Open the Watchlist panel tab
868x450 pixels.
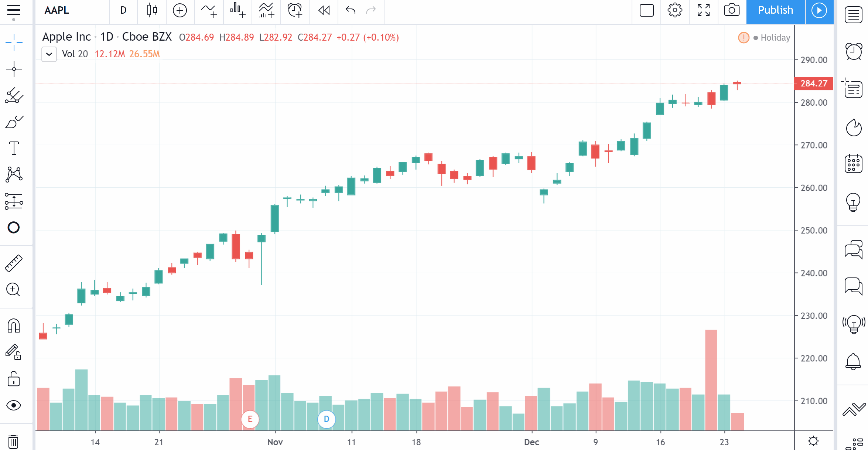point(853,15)
